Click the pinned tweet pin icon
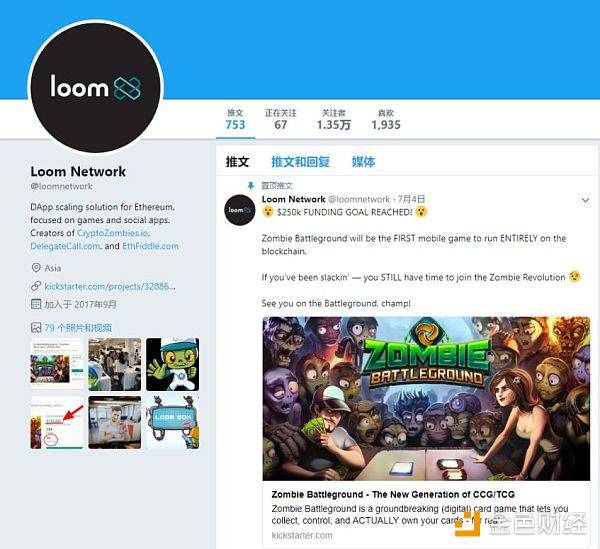Image resolution: width=600 pixels, height=549 pixels. pyautogui.click(x=251, y=186)
